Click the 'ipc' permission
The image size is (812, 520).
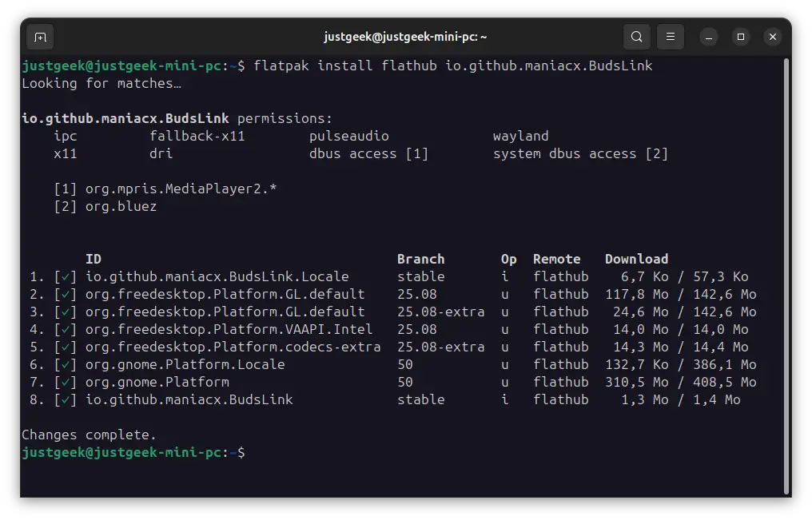(x=66, y=136)
